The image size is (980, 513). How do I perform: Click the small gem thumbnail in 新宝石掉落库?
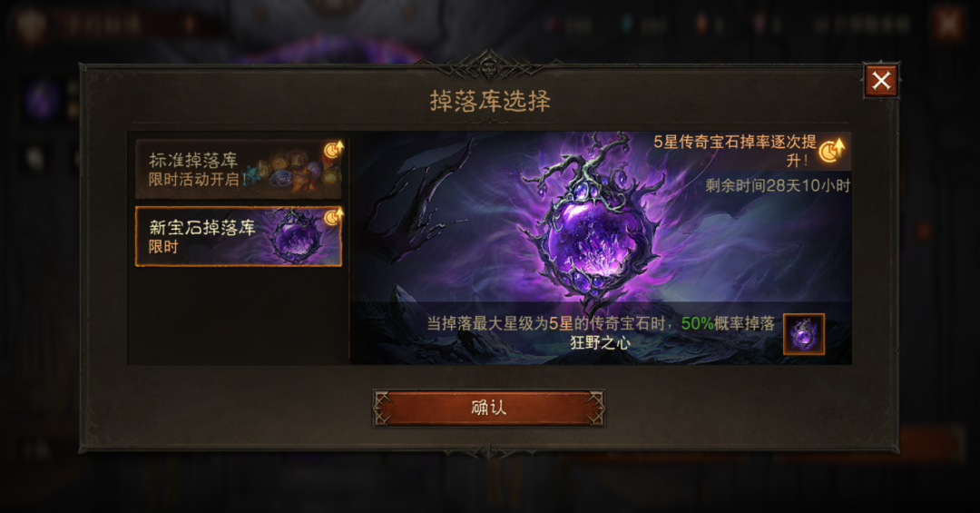[x=296, y=236]
